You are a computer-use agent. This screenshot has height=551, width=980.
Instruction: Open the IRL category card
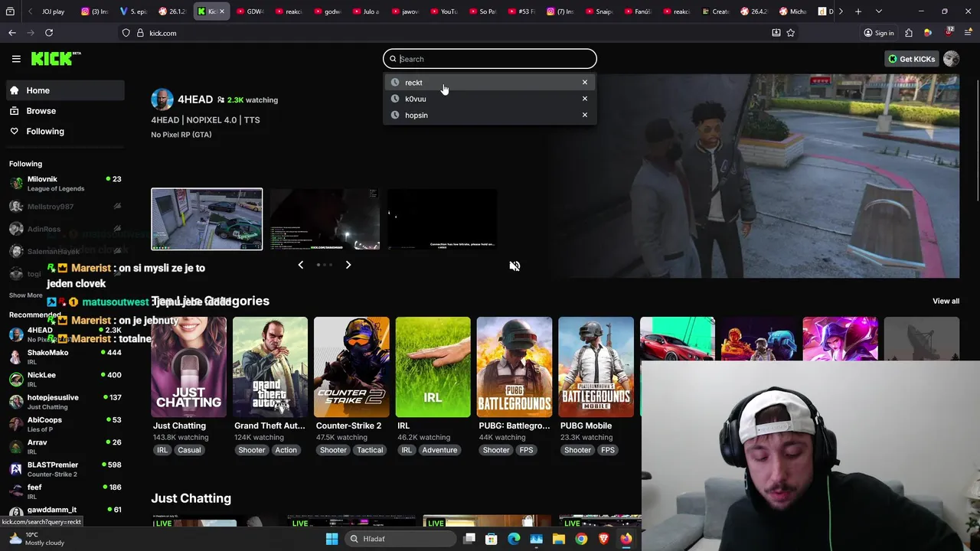pyautogui.click(x=433, y=367)
